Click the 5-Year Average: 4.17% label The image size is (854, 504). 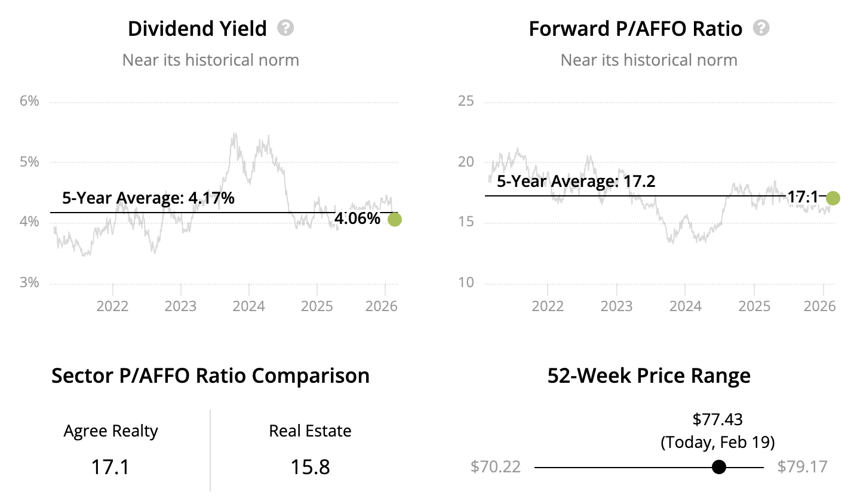[x=148, y=198]
